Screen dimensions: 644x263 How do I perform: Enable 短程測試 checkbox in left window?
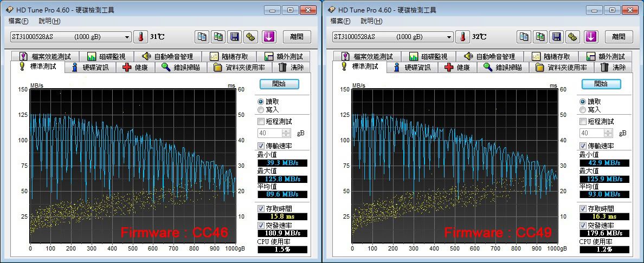[x=261, y=121]
